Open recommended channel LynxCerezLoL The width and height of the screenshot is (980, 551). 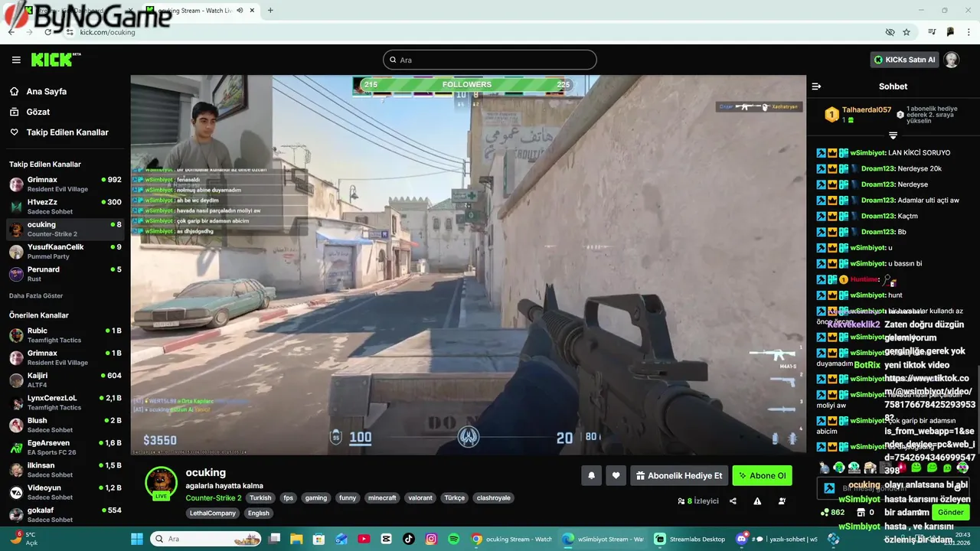coord(65,403)
